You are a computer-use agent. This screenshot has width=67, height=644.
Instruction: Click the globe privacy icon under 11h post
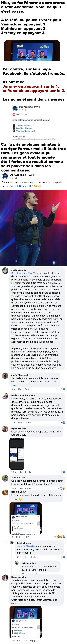[x=16, y=178]
